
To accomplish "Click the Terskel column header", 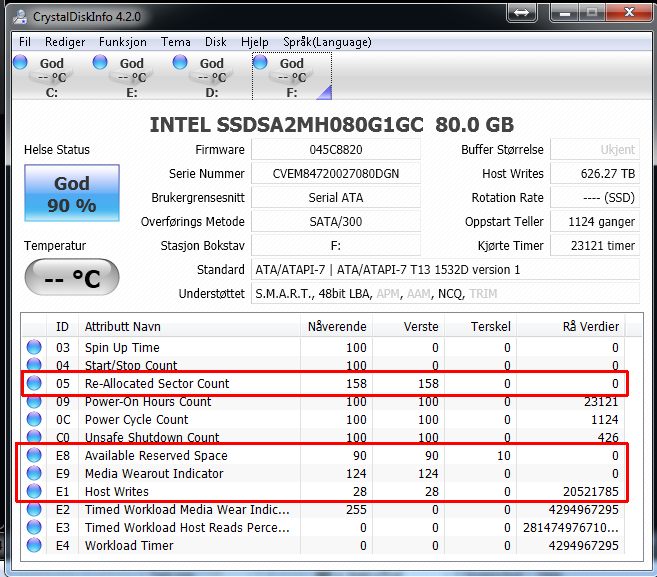I will 481,326.
